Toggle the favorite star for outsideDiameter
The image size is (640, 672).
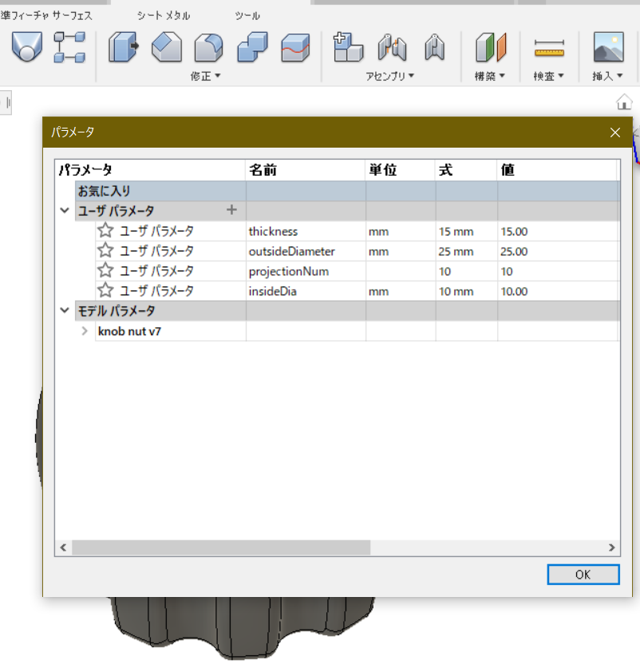[105, 251]
